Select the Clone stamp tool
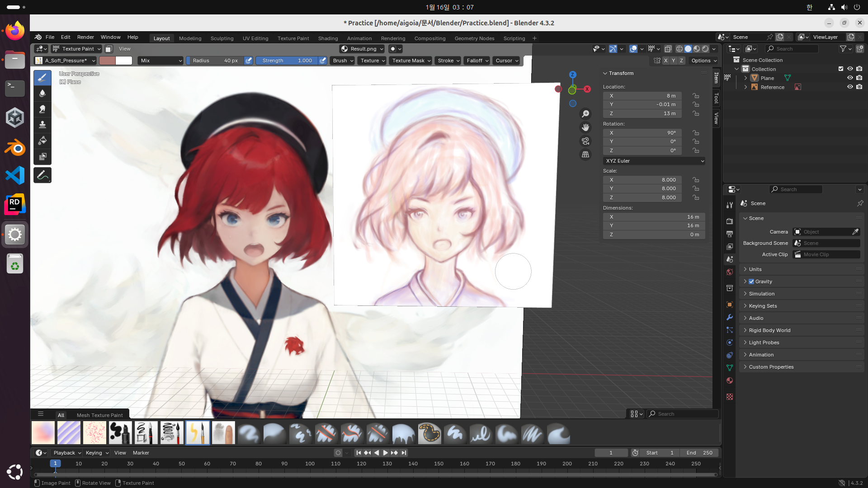The height and width of the screenshot is (488, 868). click(42, 125)
